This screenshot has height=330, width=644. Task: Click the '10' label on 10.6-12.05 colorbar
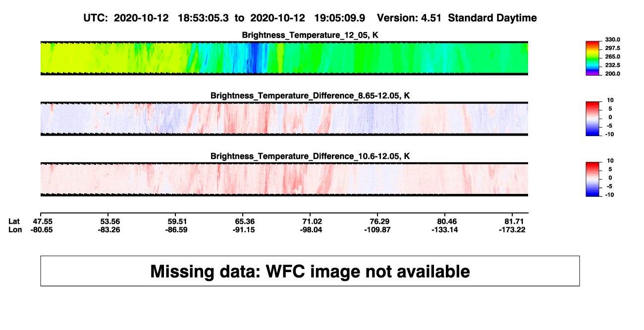click(x=611, y=161)
